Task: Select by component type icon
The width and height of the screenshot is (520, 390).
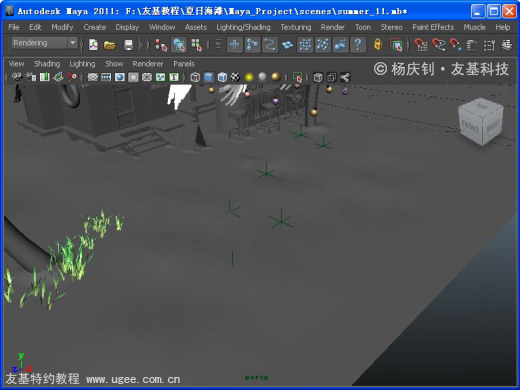Action: click(197, 45)
